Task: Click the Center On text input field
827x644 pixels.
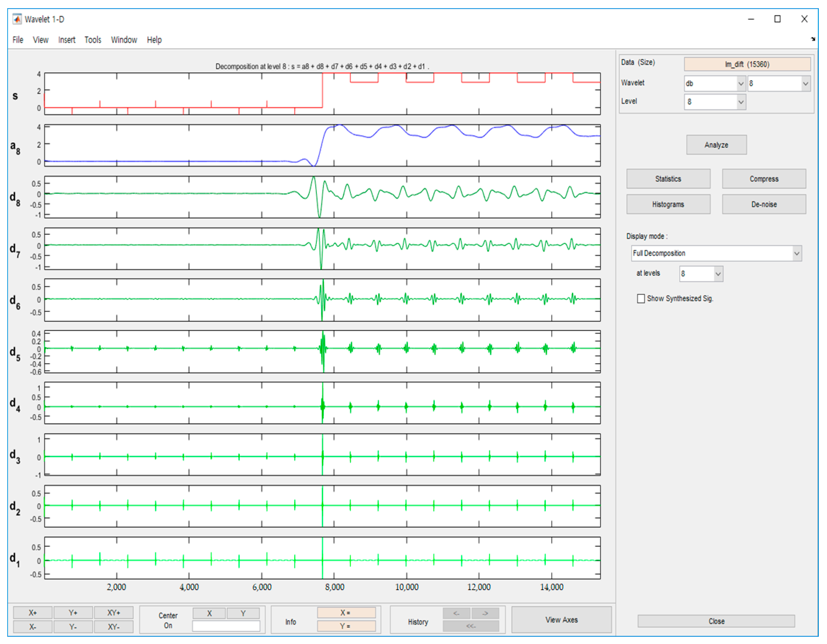Action: [x=226, y=626]
